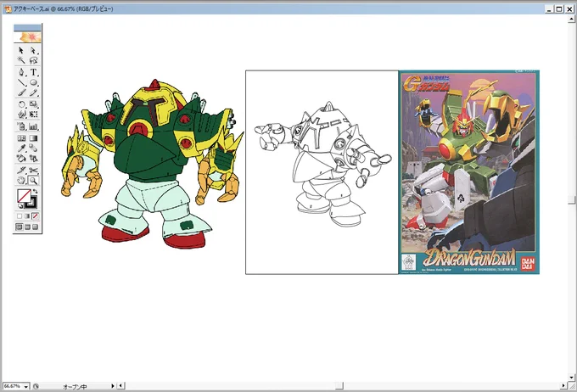
Task: Switch to Standard Screen Mode
Action: (x=20, y=227)
